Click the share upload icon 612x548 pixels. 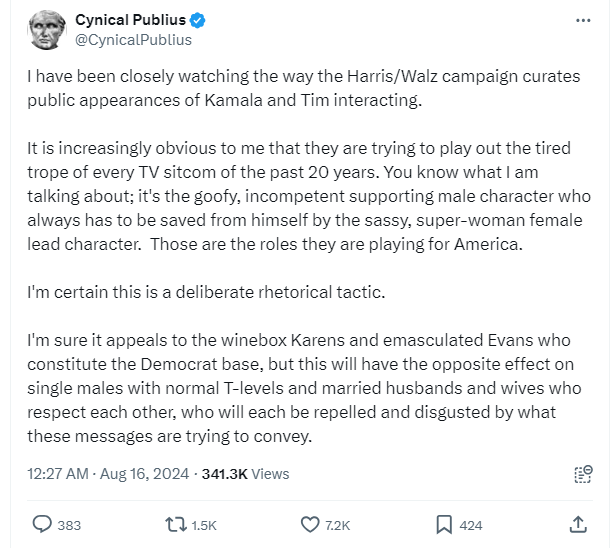578,524
